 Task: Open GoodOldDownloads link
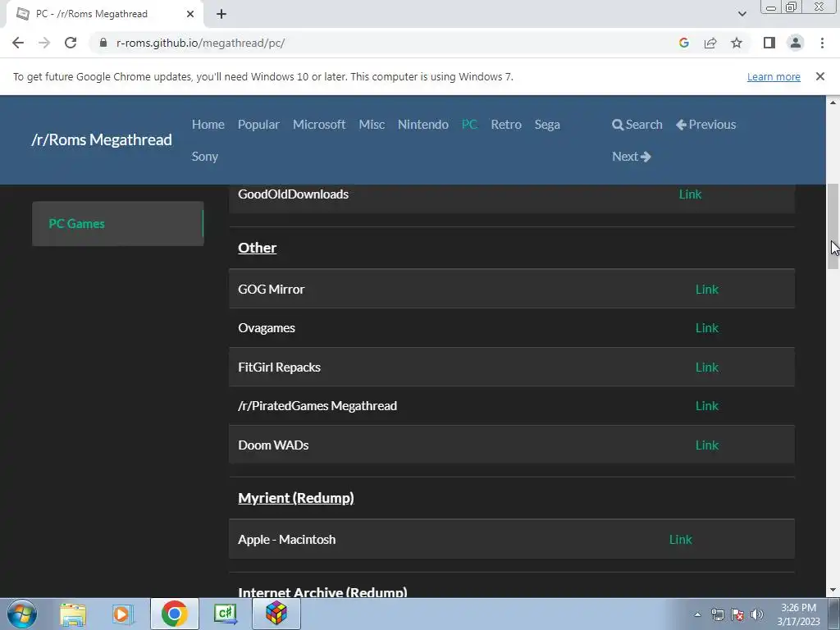coord(690,194)
